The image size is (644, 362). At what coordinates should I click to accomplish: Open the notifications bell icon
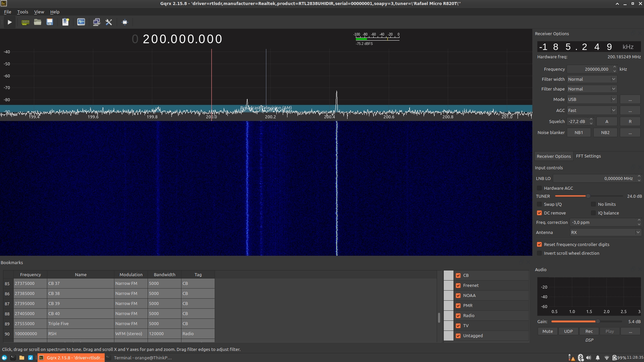pyautogui.click(x=598, y=358)
